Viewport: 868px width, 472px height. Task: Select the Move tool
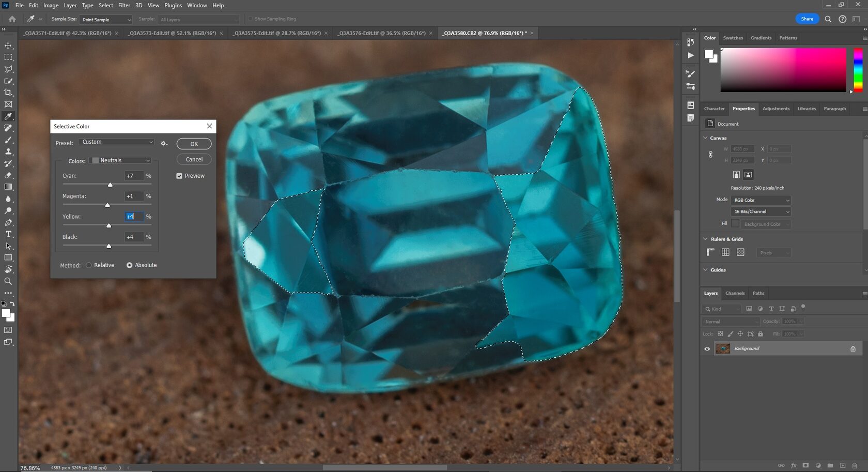8,45
